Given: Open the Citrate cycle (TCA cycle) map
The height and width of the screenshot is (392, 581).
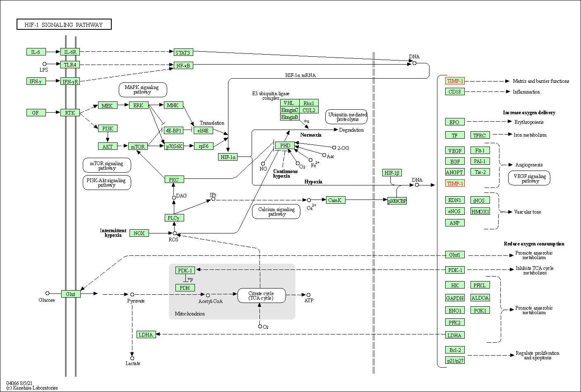Looking at the screenshot, I should pos(261,296).
